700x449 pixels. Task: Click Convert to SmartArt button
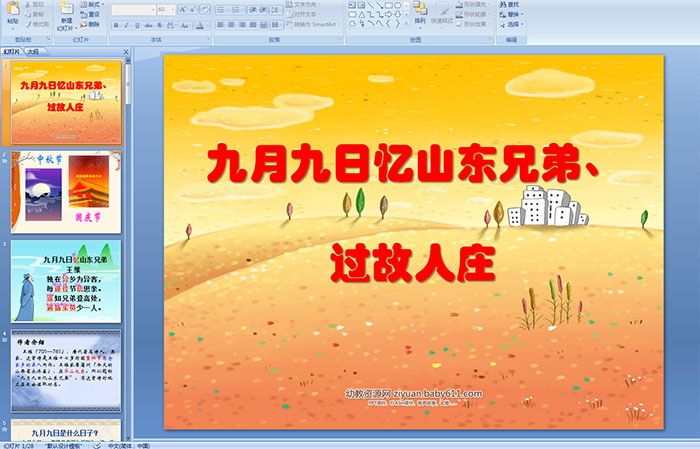click(x=313, y=24)
